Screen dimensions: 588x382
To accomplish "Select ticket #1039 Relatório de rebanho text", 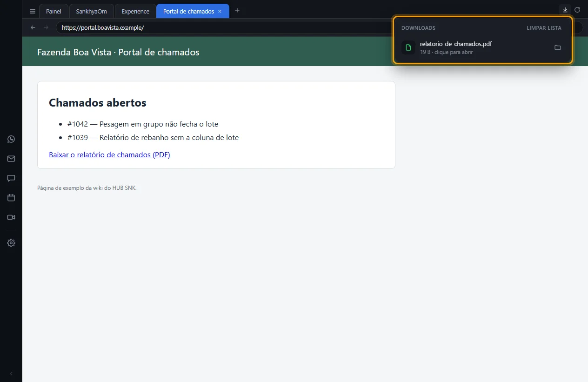I will point(153,137).
